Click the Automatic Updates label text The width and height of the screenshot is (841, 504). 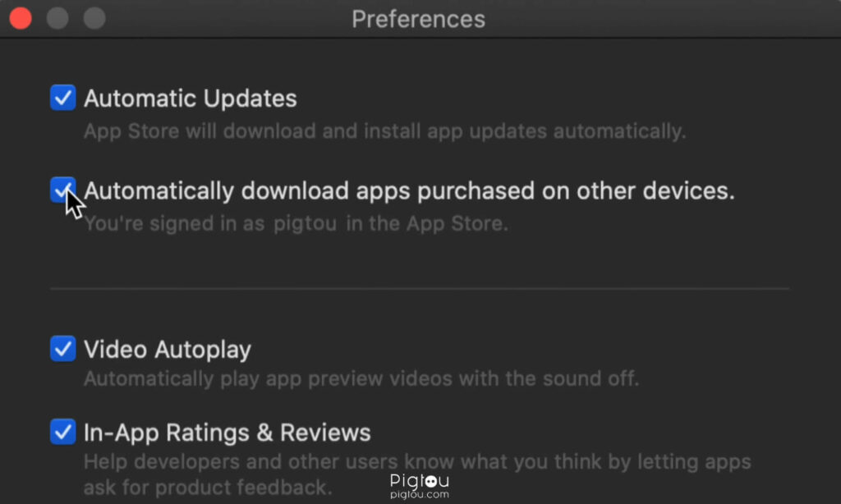click(x=191, y=99)
